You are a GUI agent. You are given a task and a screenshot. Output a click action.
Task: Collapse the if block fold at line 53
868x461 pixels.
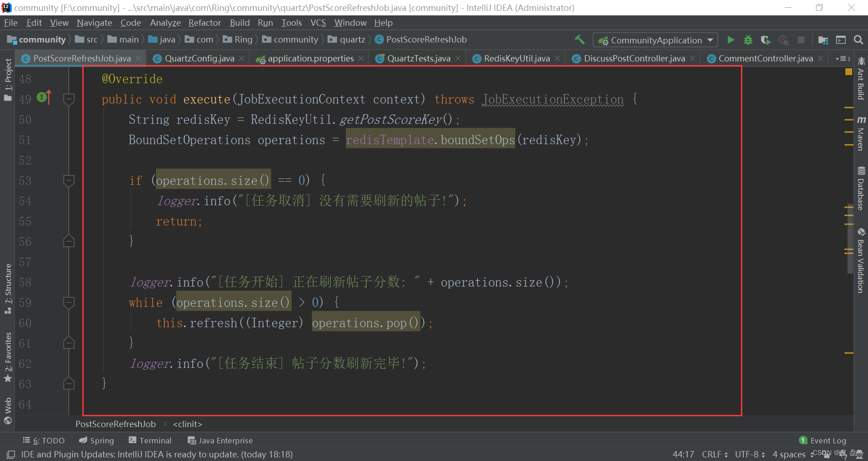pos(69,180)
